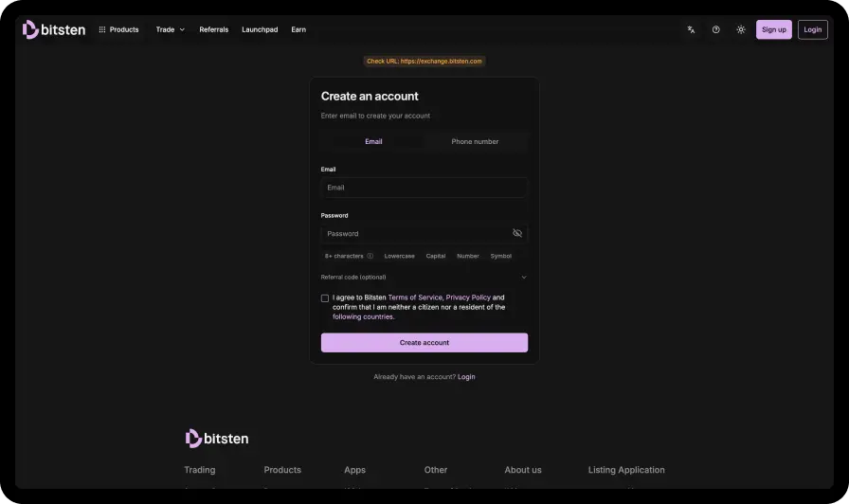Open the Launchpad page

click(x=260, y=29)
